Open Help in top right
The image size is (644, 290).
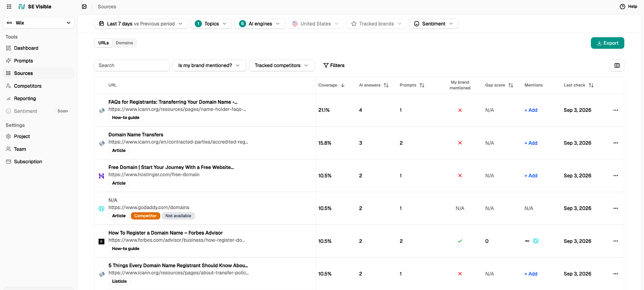(x=629, y=6)
